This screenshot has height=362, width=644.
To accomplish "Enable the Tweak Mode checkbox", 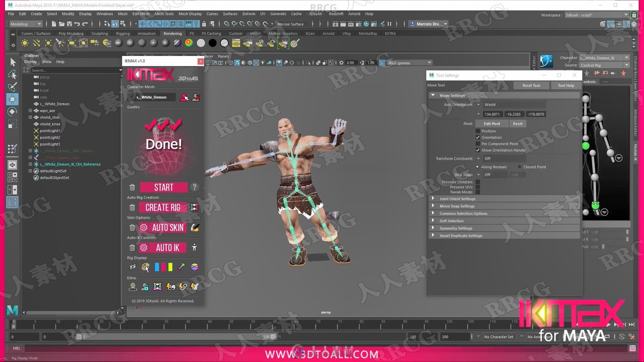I will pos(478,192).
